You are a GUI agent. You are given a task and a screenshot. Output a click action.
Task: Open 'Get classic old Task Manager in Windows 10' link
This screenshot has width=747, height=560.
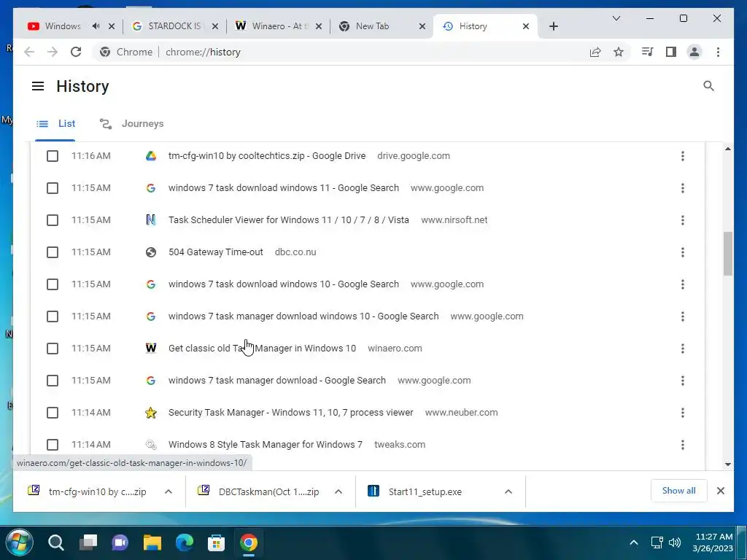pyautogui.click(x=262, y=348)
